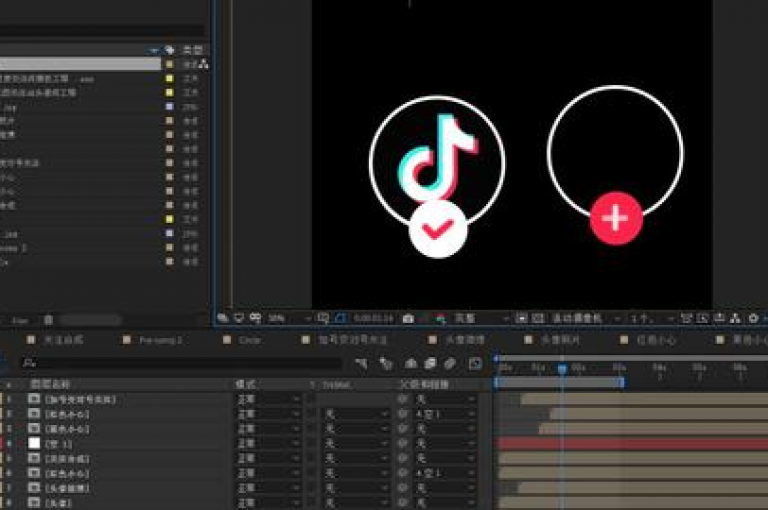Click the 0:00:01:14 timecode in viewer bar
768x510 pixels.
(x=373, y=318)
